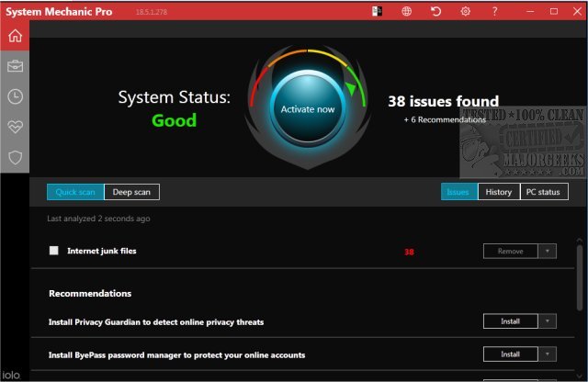Click 'Last analyzed 2 seconds ago' text
The height and width of the screenshot is (382, 588).
pyautogui.click(x=98, y=219)
